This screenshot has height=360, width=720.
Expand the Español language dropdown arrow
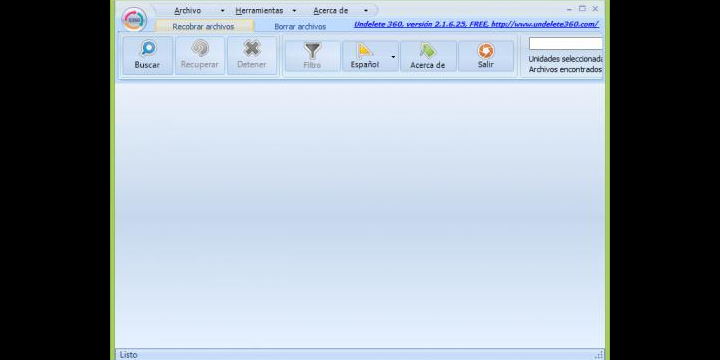tap(394, 56)
